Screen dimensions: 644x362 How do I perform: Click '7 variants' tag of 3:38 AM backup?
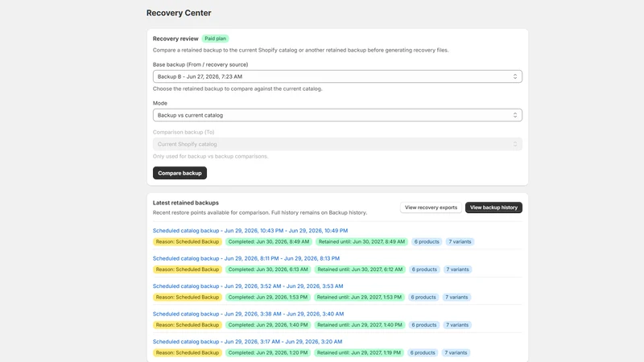pos(457,325)
